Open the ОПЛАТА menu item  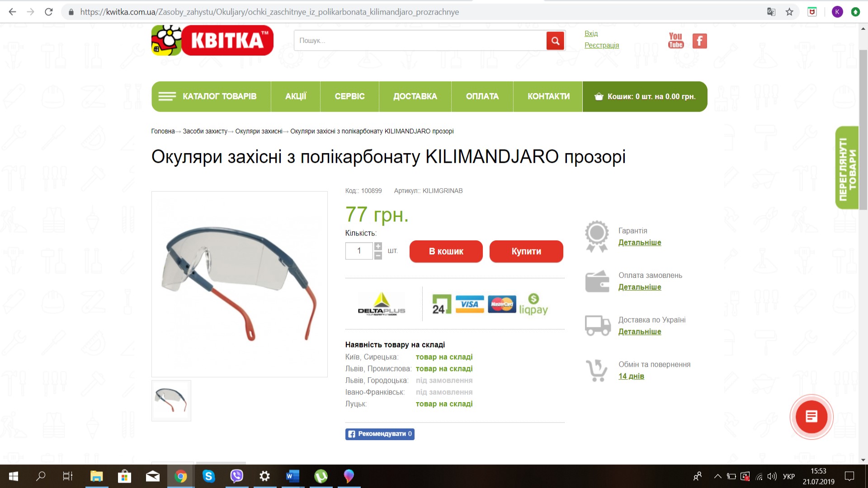click(x=482, y=96)
